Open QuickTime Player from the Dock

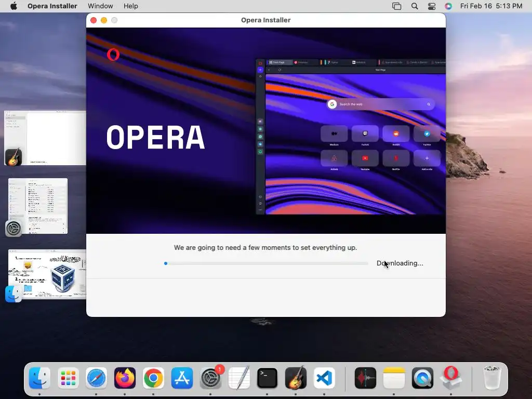[422, 378]
